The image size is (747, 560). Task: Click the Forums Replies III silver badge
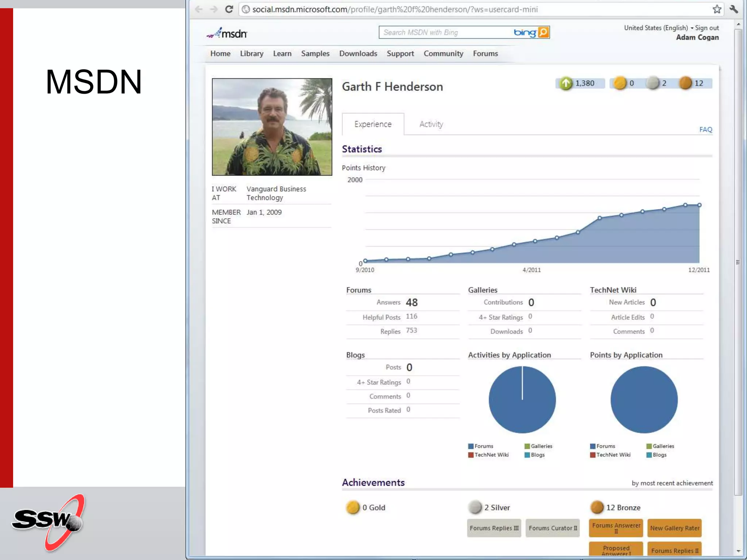494,528
